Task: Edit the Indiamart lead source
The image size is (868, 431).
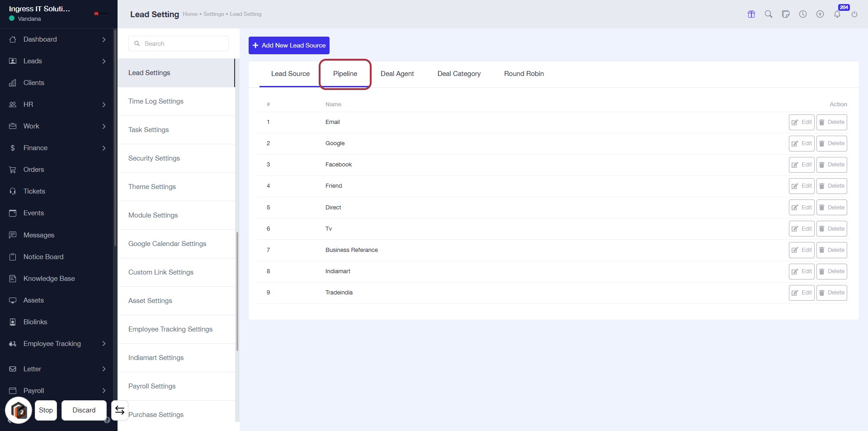Action: [802, 271]
